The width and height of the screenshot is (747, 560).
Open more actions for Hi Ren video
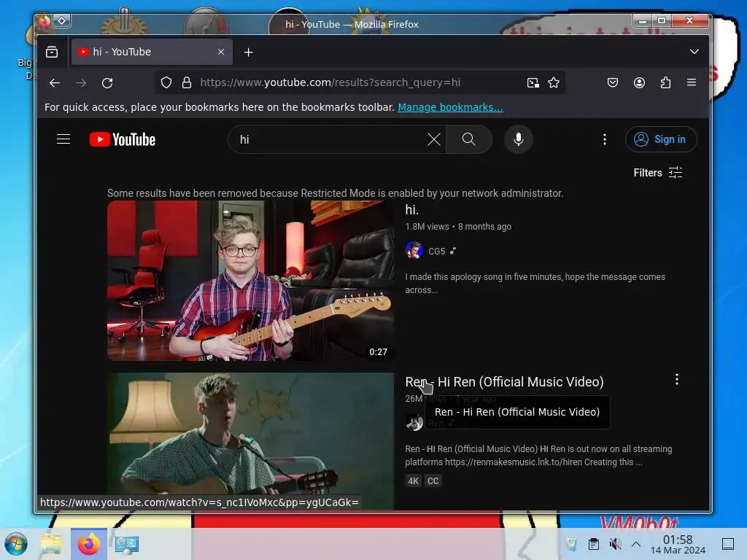point(677,379)
